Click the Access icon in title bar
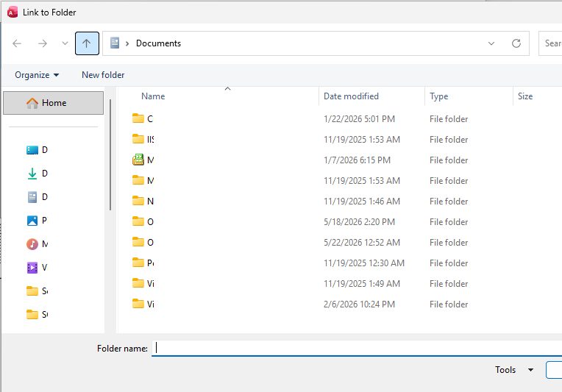Screen dimensions: 562x392 (x=13, y=13)
